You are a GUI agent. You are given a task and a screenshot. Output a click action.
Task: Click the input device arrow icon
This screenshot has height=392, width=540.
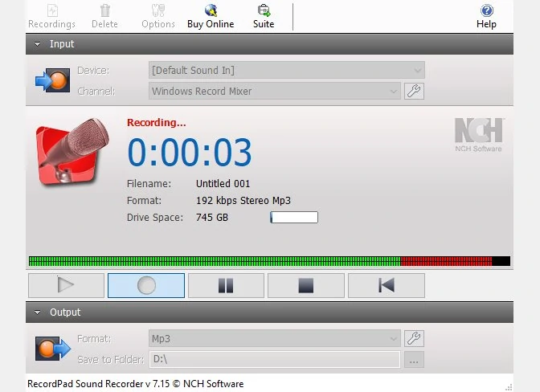[x=53, y=80]
